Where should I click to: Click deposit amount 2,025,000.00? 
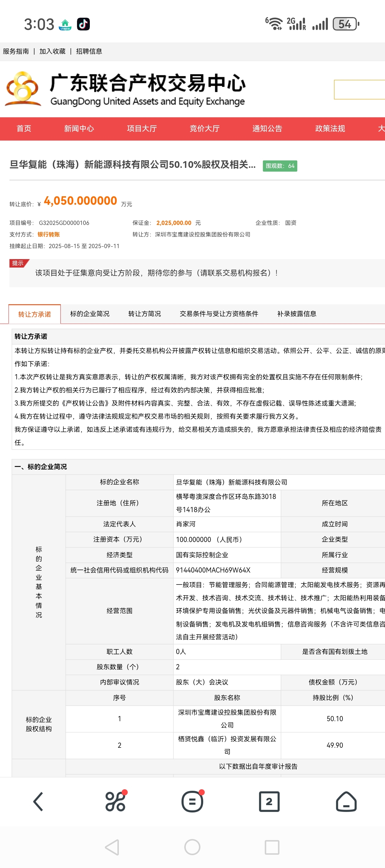(x=174, y=223)
